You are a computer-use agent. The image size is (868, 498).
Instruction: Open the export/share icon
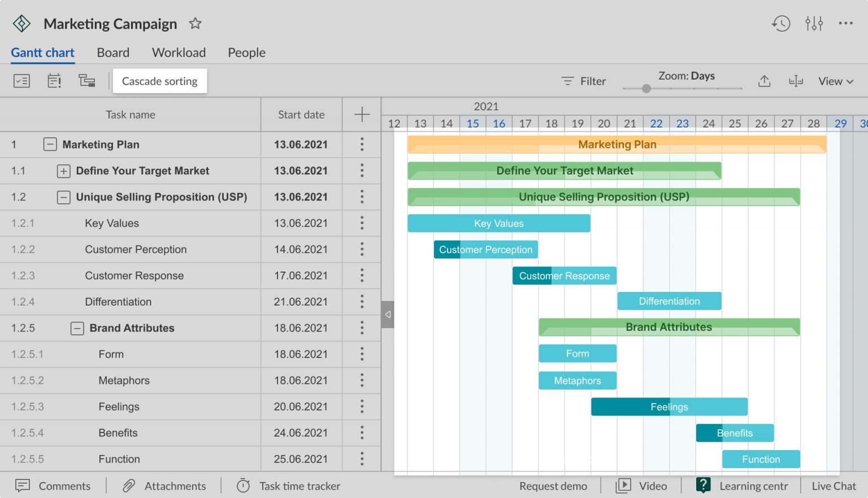pos(765,81)
